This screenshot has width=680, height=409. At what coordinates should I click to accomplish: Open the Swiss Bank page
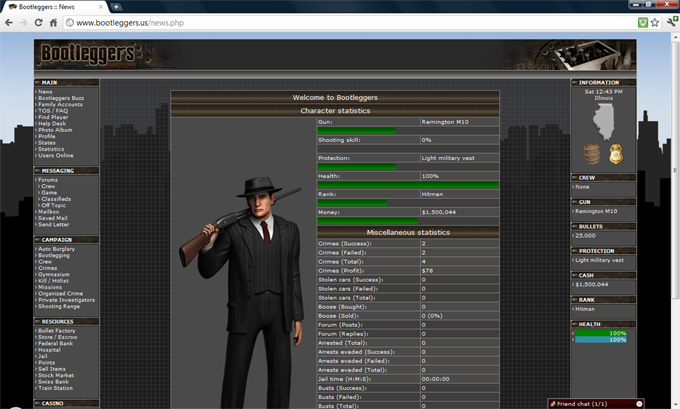(54, 381)
